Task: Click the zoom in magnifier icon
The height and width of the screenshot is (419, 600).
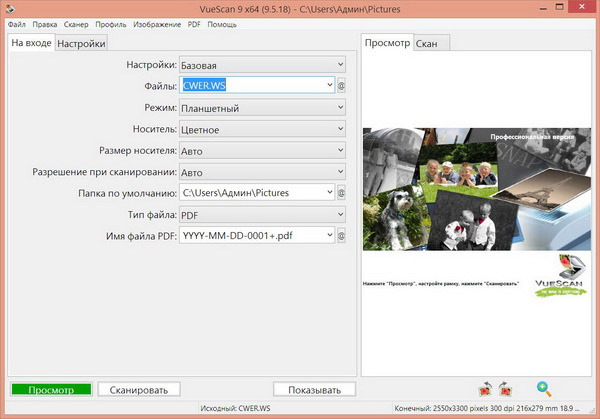Action: click(x=544, y=389)
